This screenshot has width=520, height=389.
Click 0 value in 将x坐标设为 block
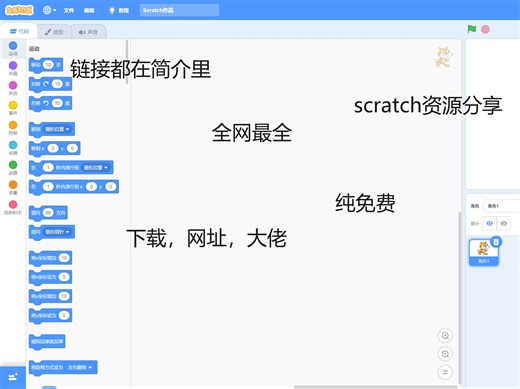[64, 277]
